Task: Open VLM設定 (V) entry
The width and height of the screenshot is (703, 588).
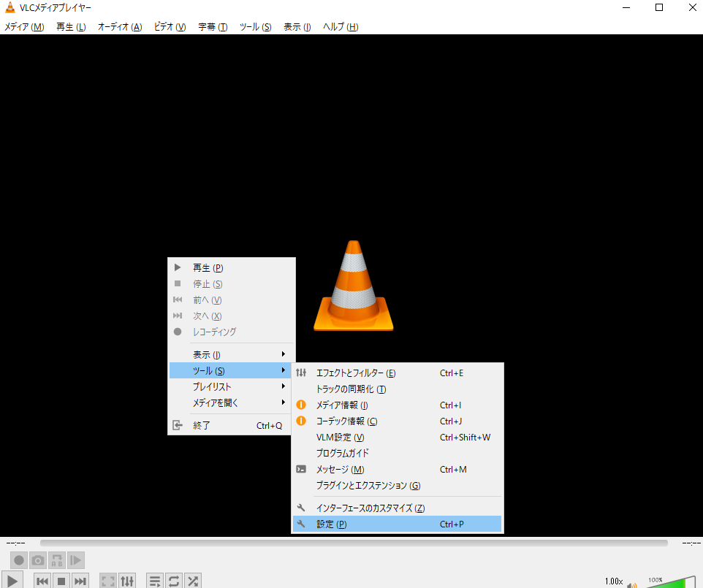Action: 398,438
